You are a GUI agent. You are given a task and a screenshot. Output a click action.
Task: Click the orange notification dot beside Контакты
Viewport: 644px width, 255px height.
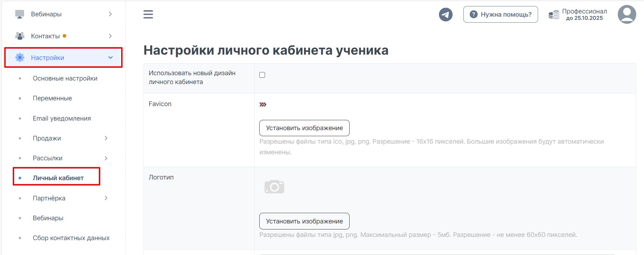coord(64,36)
